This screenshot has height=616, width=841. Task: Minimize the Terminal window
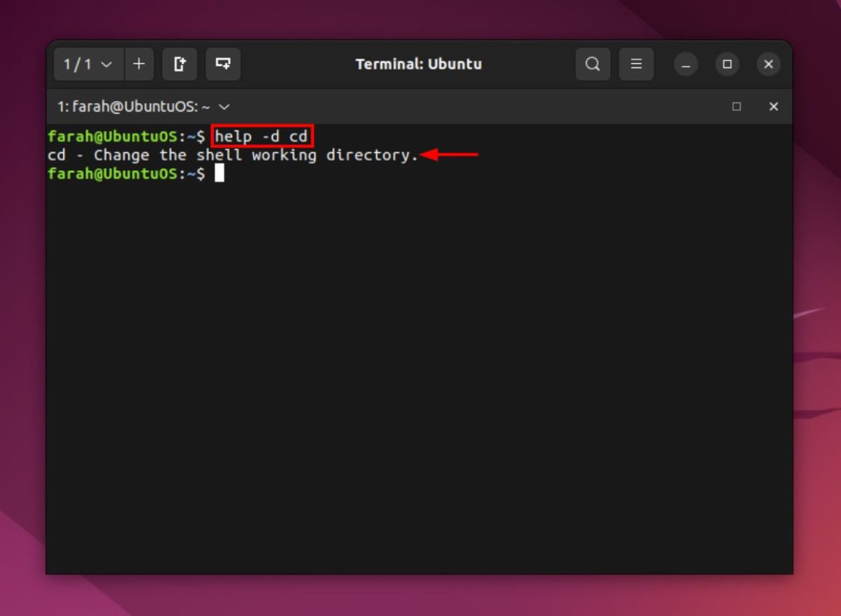pos(684,64)
